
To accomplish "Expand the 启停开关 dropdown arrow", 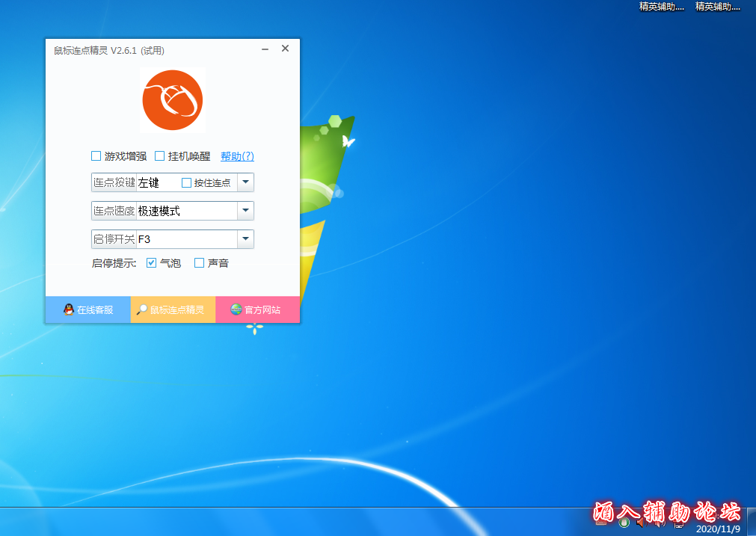I will coord(245,239).
